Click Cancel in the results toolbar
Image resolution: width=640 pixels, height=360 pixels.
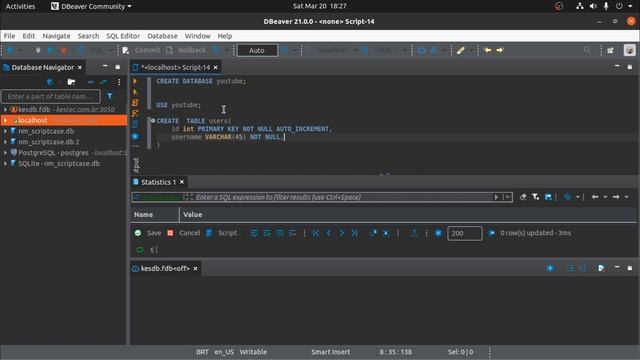184,233
